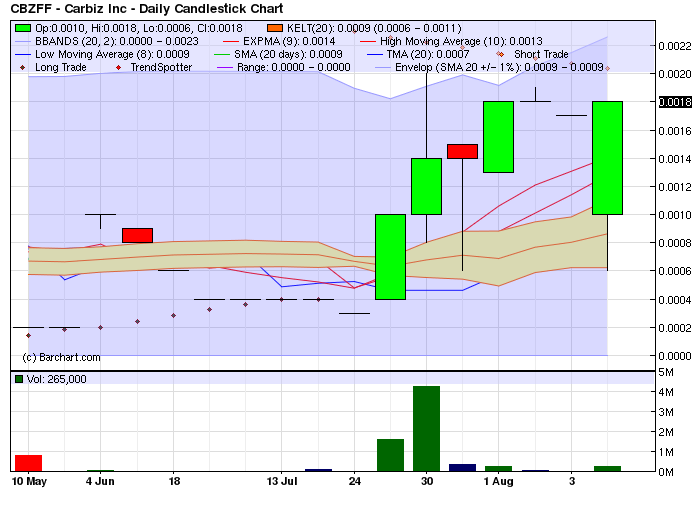The image size is (700, 512).
Task: Click the High Moving Average legend line marker
Action: [x=367, y=42]
